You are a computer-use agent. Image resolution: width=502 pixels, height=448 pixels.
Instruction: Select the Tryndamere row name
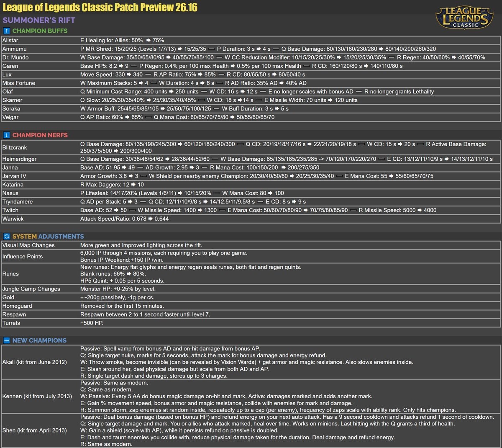pyautogui.click(x=18, y=201)
